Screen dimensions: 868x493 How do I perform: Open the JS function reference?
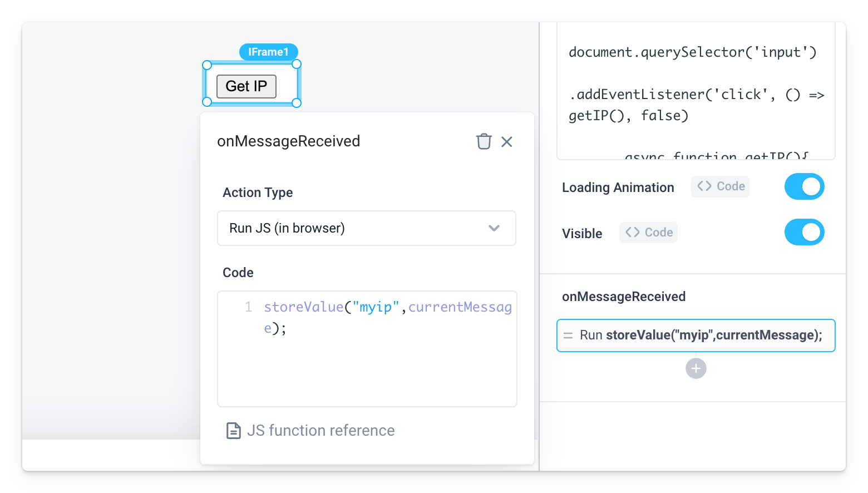pos(321,430)
